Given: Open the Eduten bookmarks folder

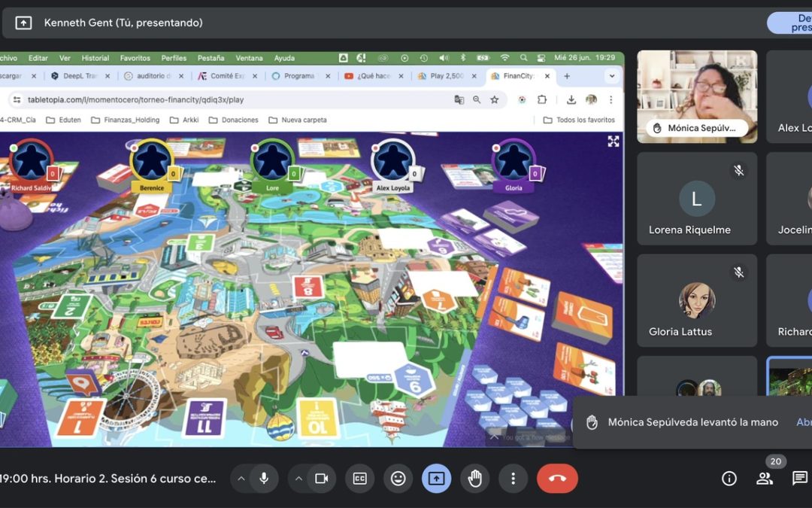Looking at the screenshot, I should (64, 120).
